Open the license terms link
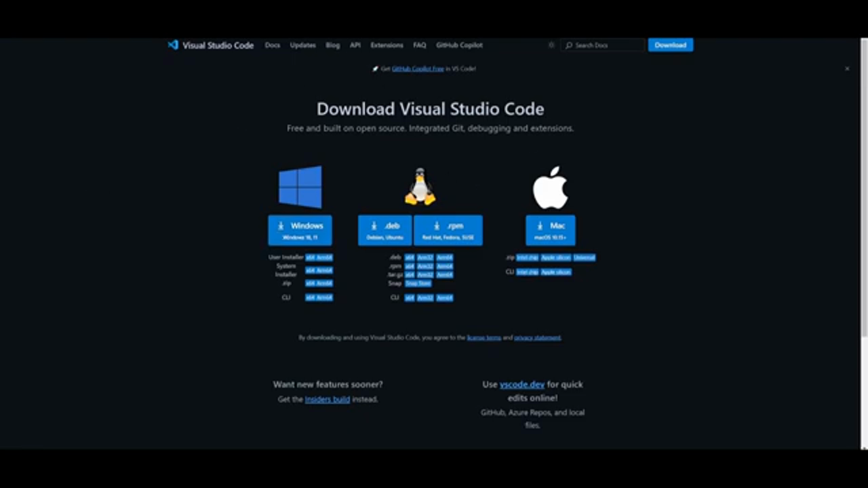Viewport: 868px width, 488px height. (484, 338)
